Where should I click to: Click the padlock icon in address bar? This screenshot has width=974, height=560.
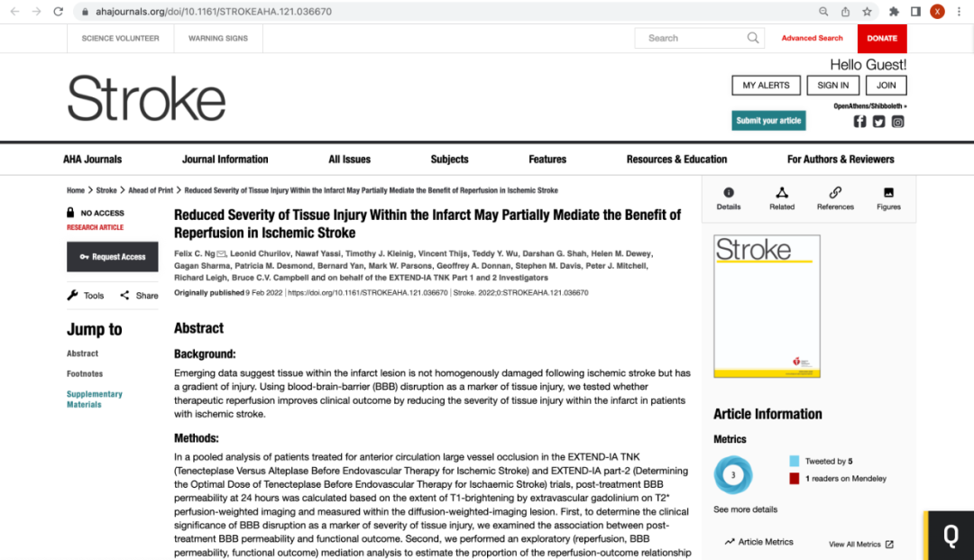[x=85, y=11]
